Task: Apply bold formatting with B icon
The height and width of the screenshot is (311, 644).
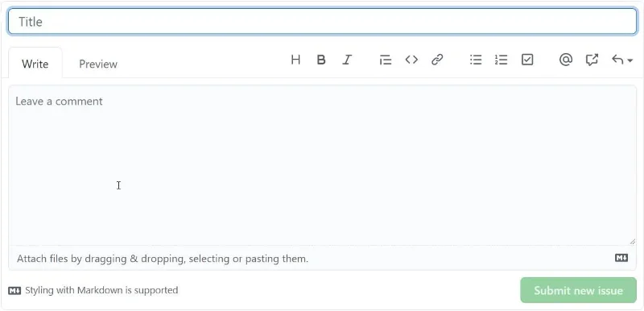Action: [x=321, y=60]
